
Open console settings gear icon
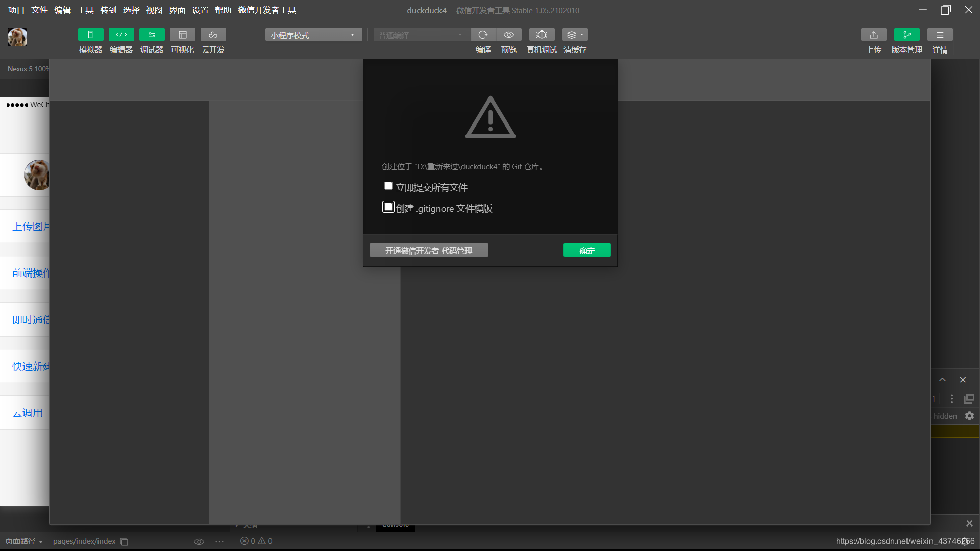click(x=970, y=416)
